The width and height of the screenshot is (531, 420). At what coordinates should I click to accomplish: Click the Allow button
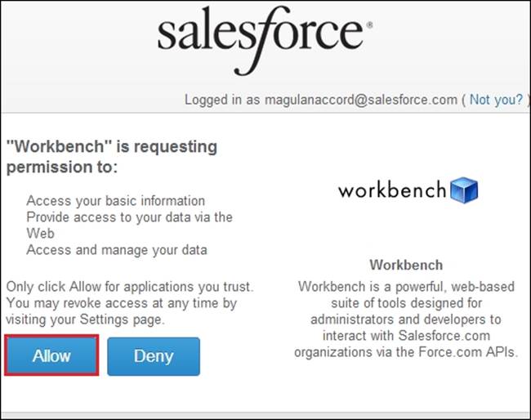click(51, 355)
